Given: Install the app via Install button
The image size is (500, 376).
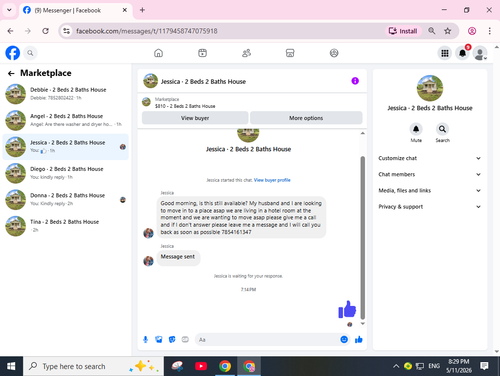Looking at the screenshot, I should [403, 31].
